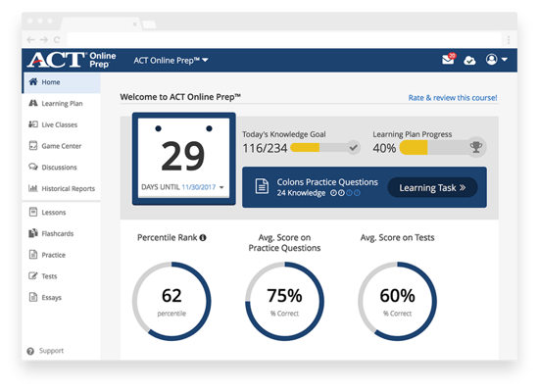This screenshot has width=539, height=392.
Task: Close the current browser tab
Action: pos(135,24)
